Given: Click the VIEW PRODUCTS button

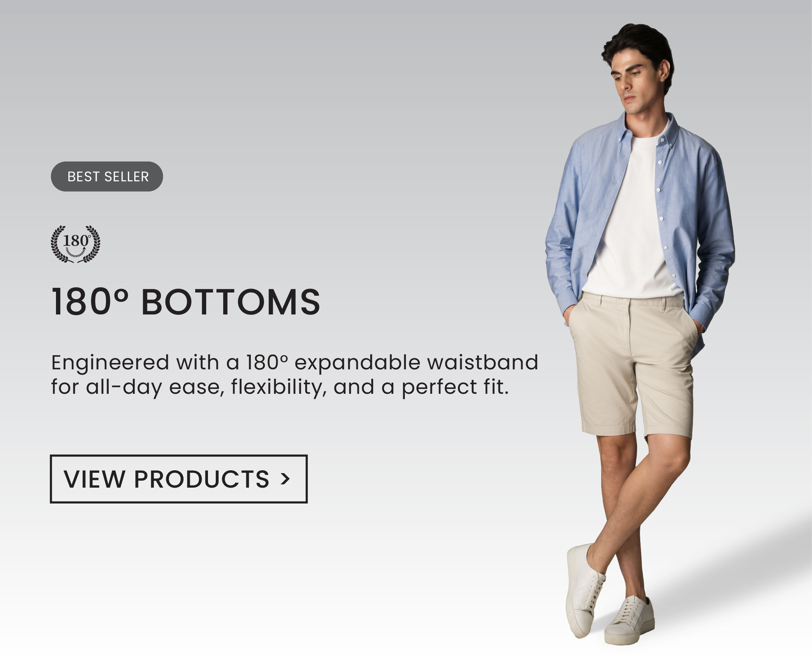Looking at the screenshot, I should coord(179,479).
